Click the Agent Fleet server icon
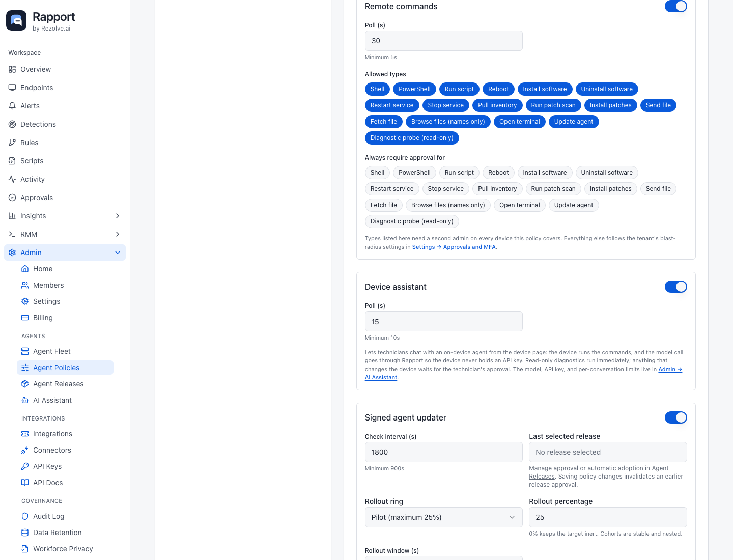733x560 pixels. [x=25, y=351]
